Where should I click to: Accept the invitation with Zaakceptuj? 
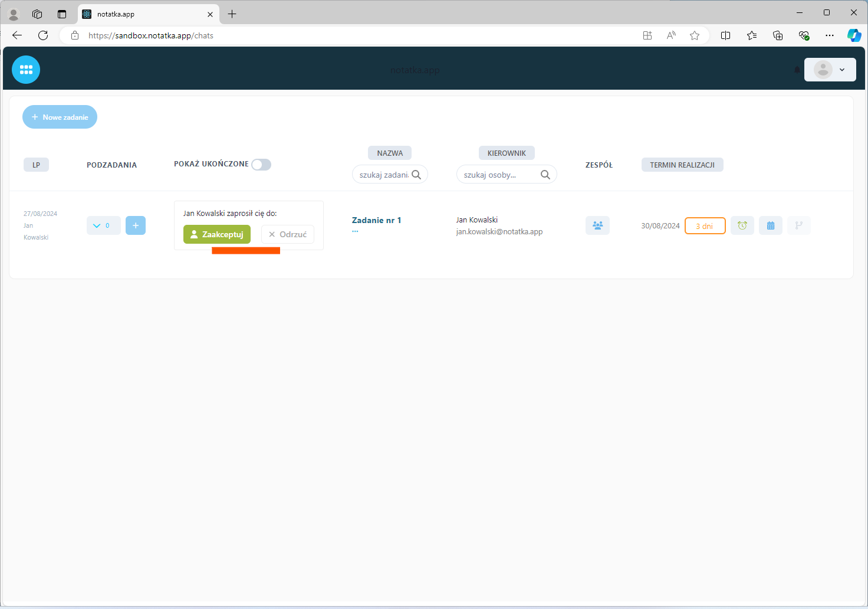pyautogui.click(x=217, y=234)
